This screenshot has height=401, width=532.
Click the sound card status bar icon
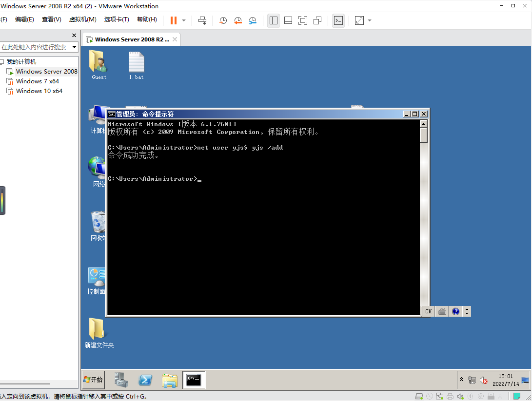tap(460, 396)
